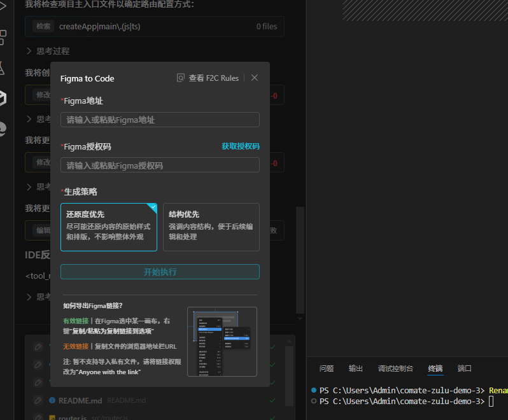This screenshot has width=508, height=420.
Task: Select the 结构优先 generation strategy
Action: (211, 227)
